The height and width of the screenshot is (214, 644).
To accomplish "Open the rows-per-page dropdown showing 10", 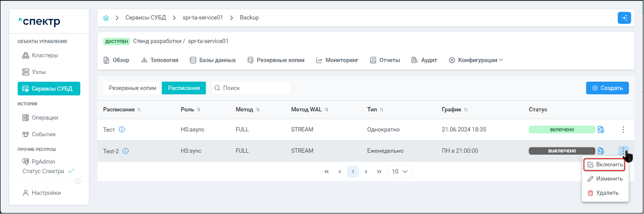I will click(x=400, y=172).
